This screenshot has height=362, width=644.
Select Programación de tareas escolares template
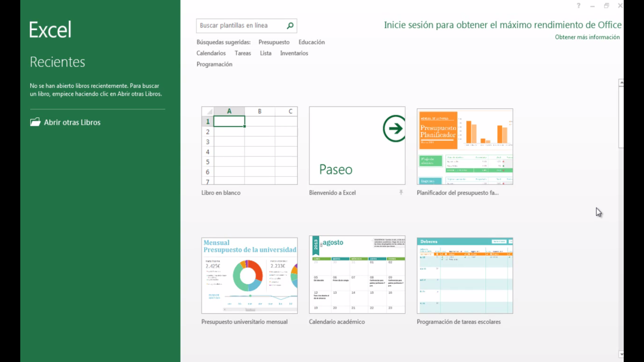[x=464, y=275]
